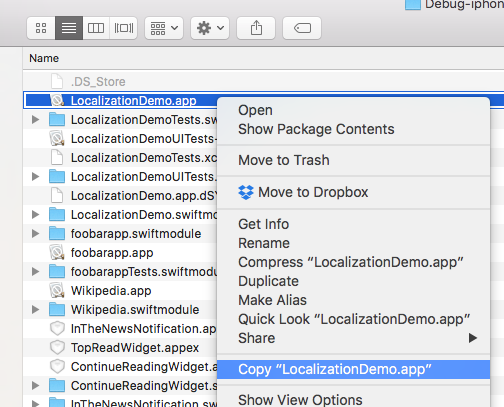Expand the ContinueReadingWidget.s folder
Screen dimensions: 504x407
[35, 386]
